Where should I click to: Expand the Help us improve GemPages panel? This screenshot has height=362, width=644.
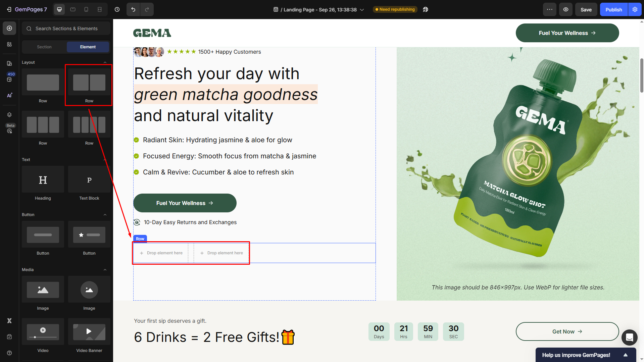tap(626, 355)
